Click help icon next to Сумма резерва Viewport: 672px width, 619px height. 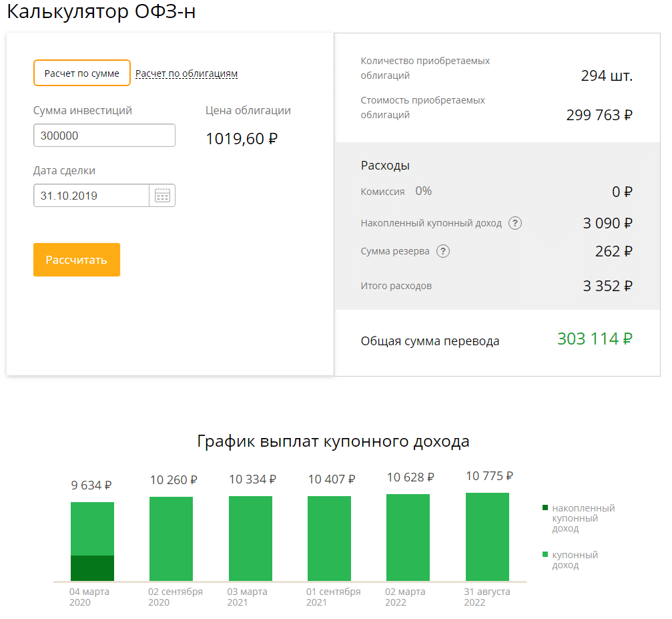pyautogui.click(x=443, y=252)
